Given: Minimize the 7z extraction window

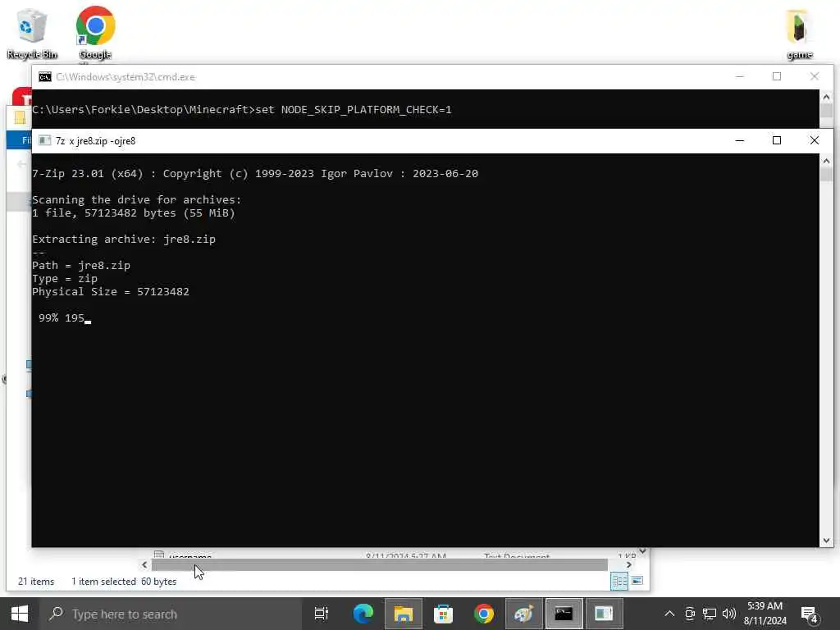Looking at the screenshot, I should tap(740, 140).
